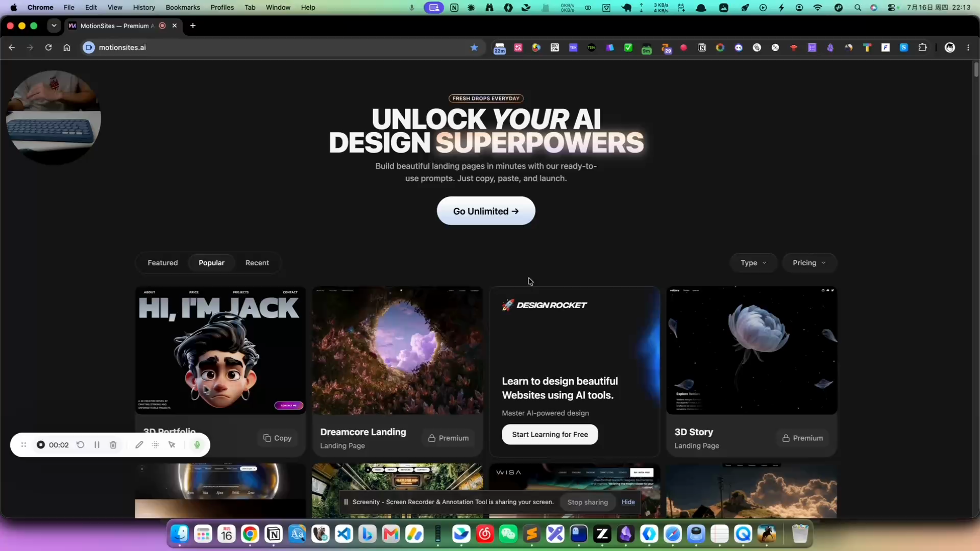Open the Hi I'm Jack portfolio thumbnail

coord(220,350)
